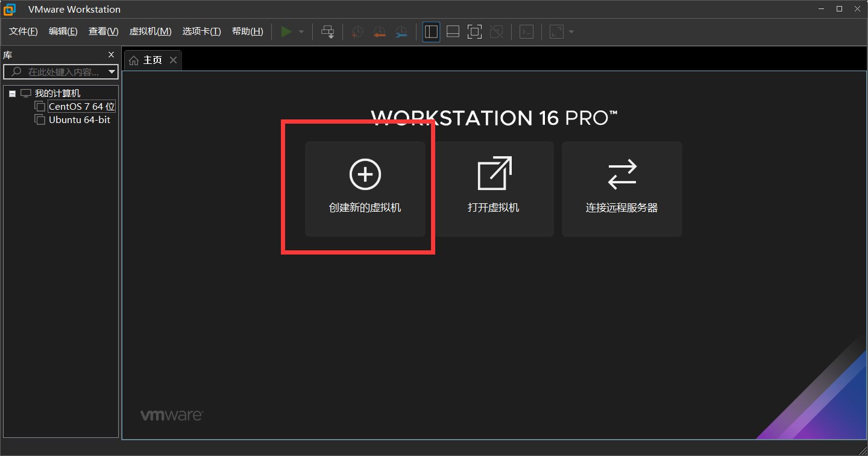Open the snapshot manager wrench icon
The image size is (868, 456).
[401, 31]
